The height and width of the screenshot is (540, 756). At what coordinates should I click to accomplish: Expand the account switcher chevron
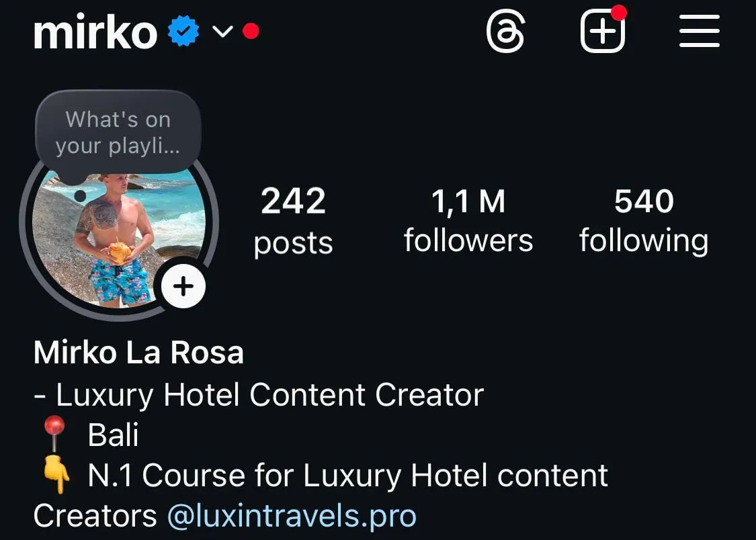pyautogui.click(x=222, y=32)
